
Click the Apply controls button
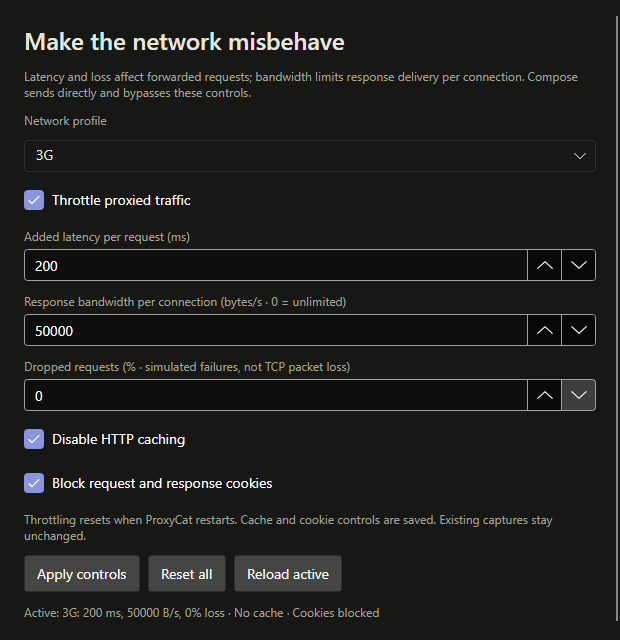[82, 574]
